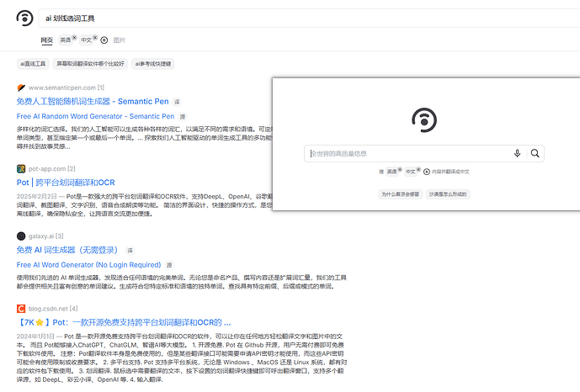Image resolution: width=580 pixels, height=392 pixels.
Task: Open www.semanticpen.com source URL
Action: 67,87
